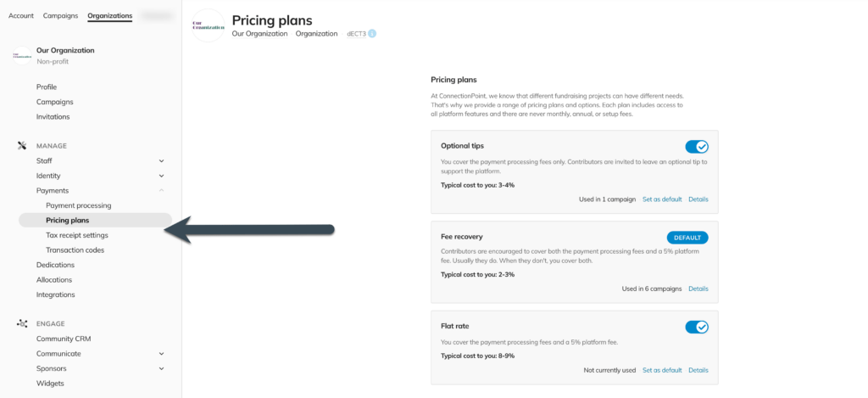The height and width of the screenshot is (398, 868).
Task: Click the info icon beside dECT3 code
Action: 372,34
